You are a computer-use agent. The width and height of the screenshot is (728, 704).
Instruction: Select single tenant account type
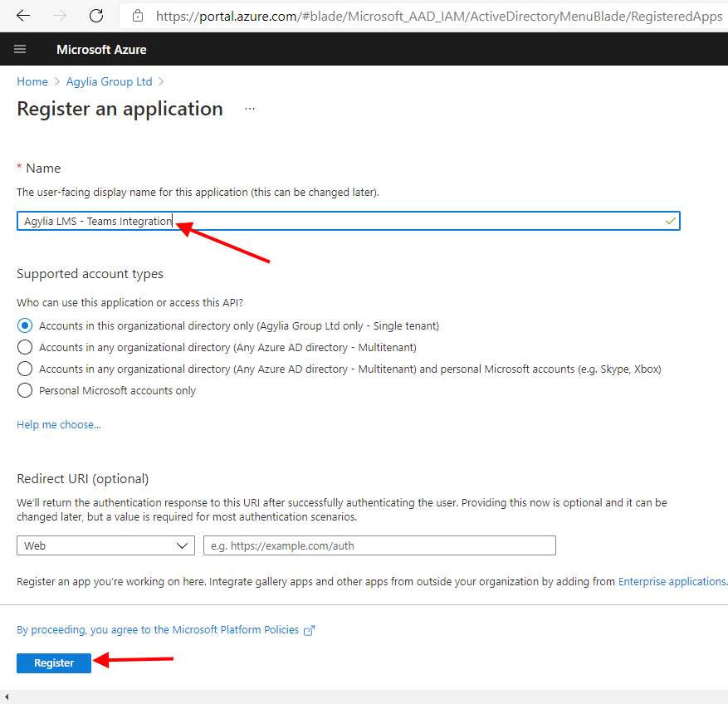[x=25, y=325]
